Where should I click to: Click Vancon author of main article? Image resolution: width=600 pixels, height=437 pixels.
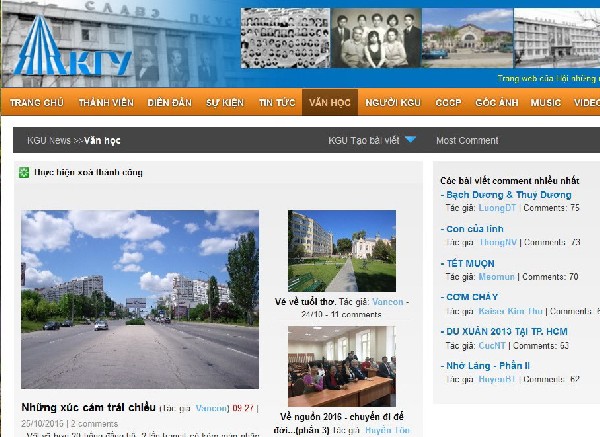pyautogui.click(x=211, y=408)
